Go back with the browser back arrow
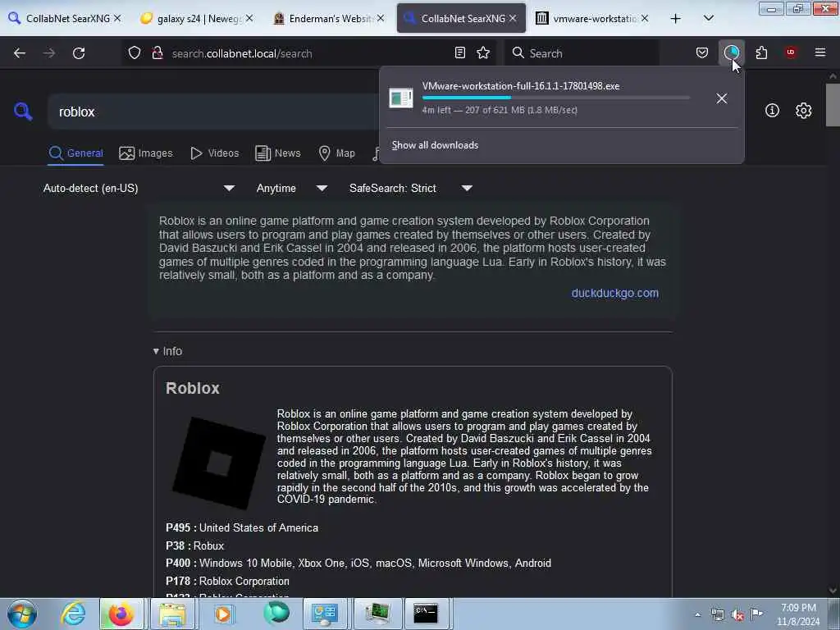The height and width of the screenshot is (630, 840). click(20, 53)
